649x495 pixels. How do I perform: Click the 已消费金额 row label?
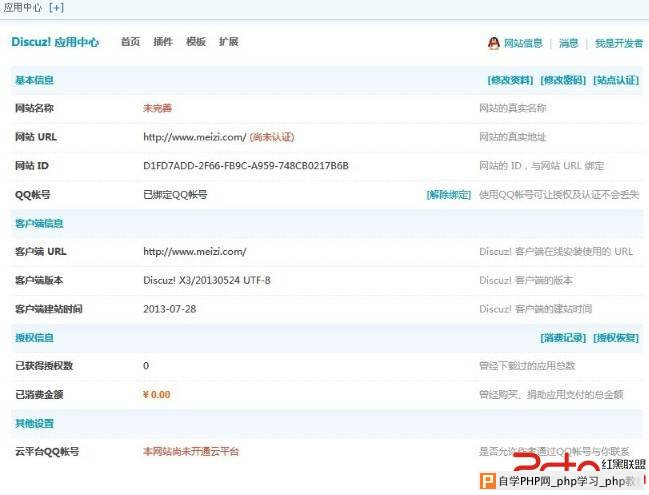click(39, 395)
